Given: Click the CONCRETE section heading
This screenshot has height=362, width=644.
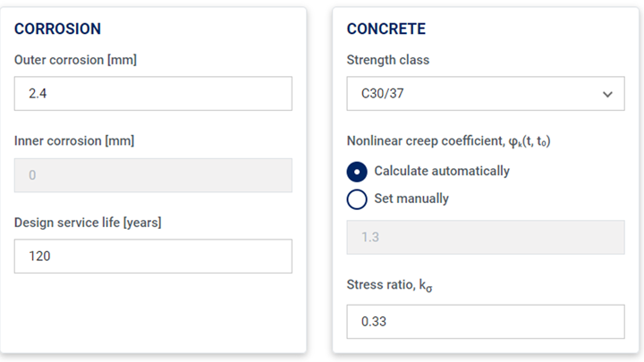Looking at the screenshot, I should (x=386, y=29).
